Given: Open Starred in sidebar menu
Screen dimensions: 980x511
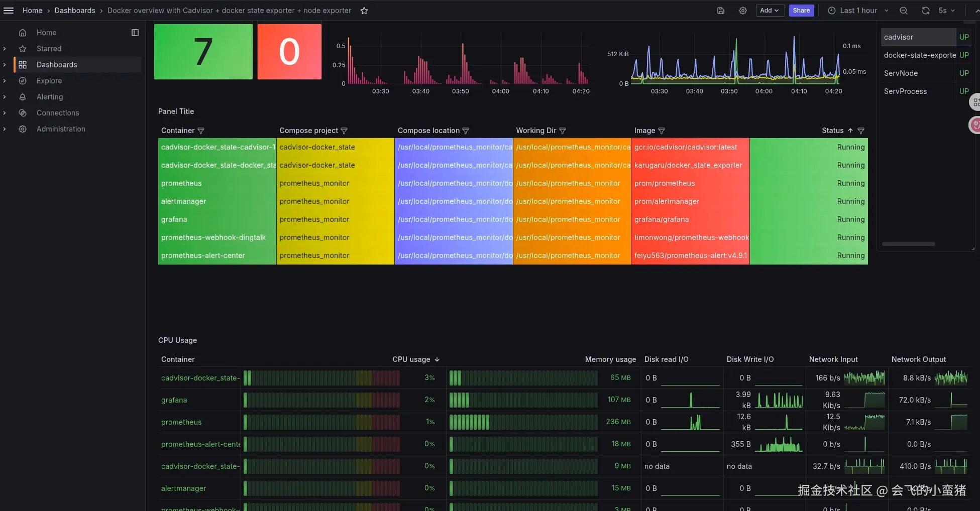Looking at the screenshot, I should point(49,49).
